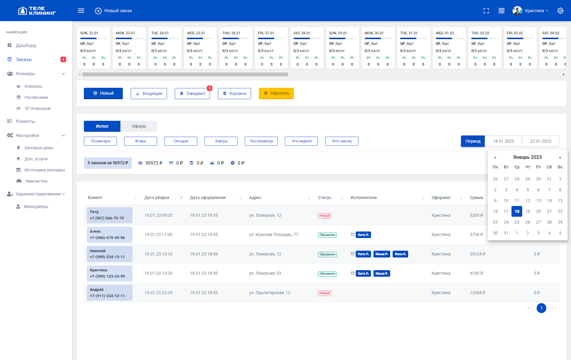Viewport: 571px width, 360px height.
Task: Click the Ожидают button
Action: pyautogui.click(x=192, y=94)
